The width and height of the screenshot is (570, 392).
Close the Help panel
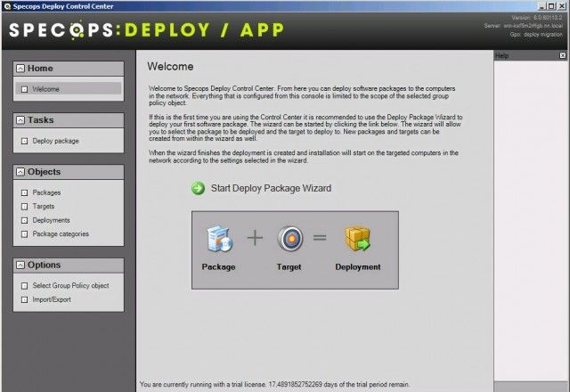tap(563, 55)
